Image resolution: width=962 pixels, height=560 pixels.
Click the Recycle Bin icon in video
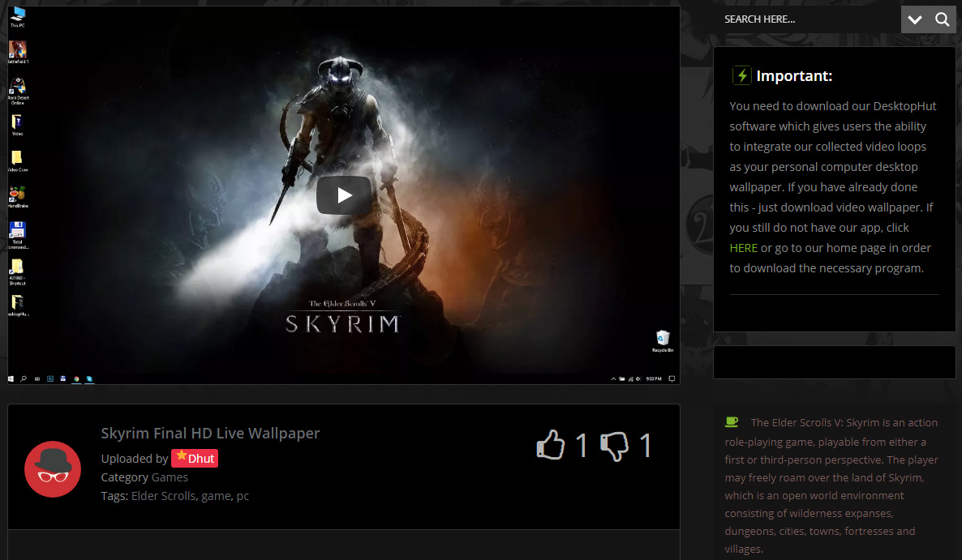[663, 339]
